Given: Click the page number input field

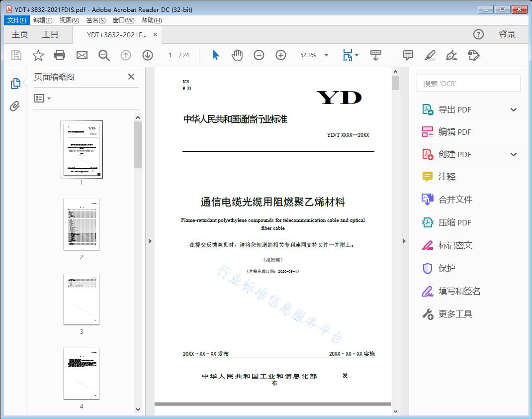Looking at the screenshot, I should click(x=169, y=55).
